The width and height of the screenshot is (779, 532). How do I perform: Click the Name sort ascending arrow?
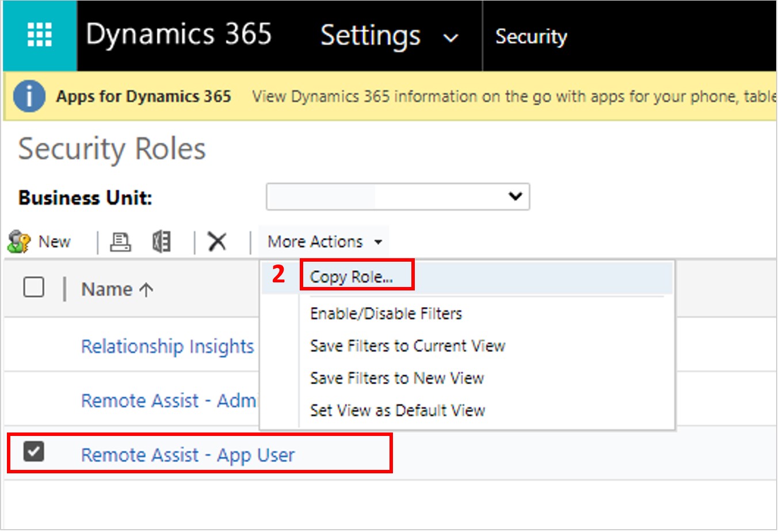146,290
